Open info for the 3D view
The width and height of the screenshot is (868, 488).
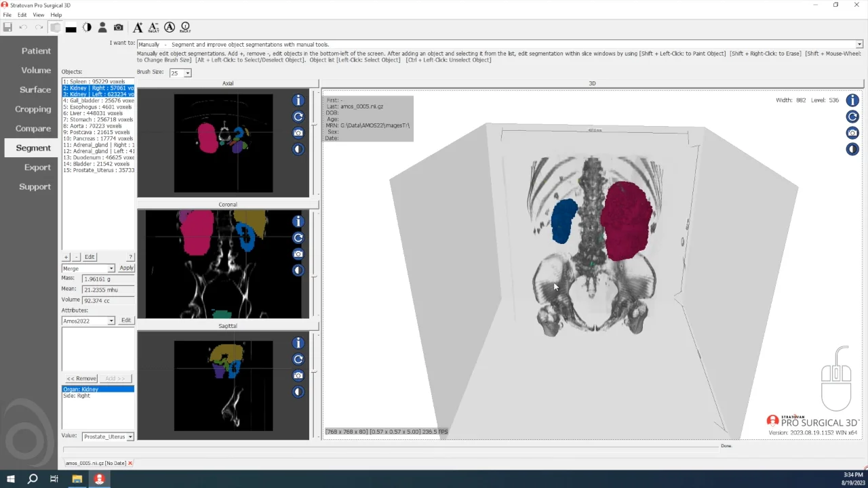pyautogui.click(x=852, y=100)
